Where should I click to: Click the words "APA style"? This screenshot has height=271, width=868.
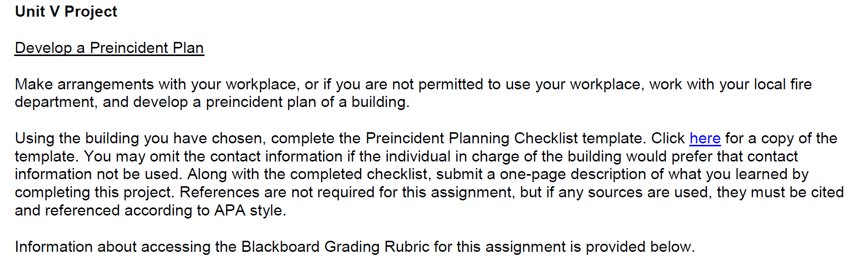point(250,210)
